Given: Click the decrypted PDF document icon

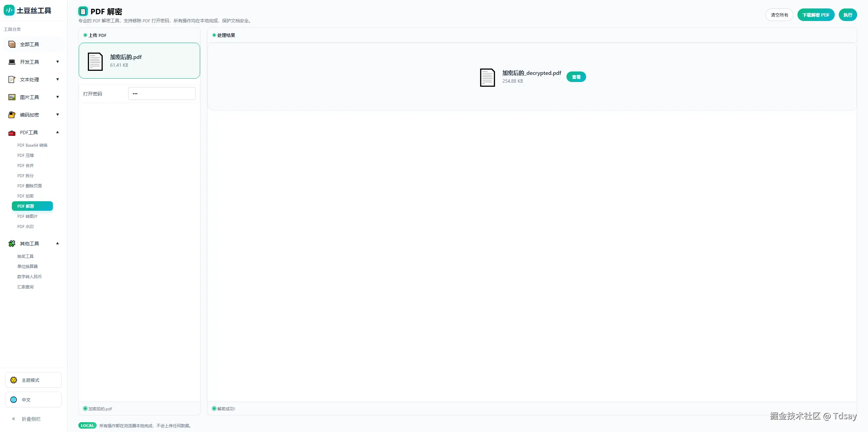Looking at the screenshot, I should point(487,77).
